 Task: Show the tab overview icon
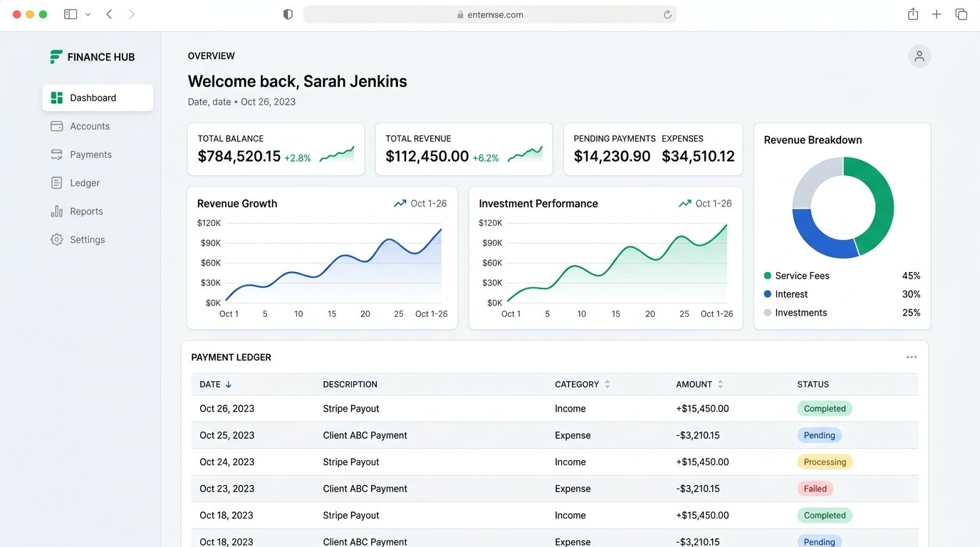(x=961, y=14)
